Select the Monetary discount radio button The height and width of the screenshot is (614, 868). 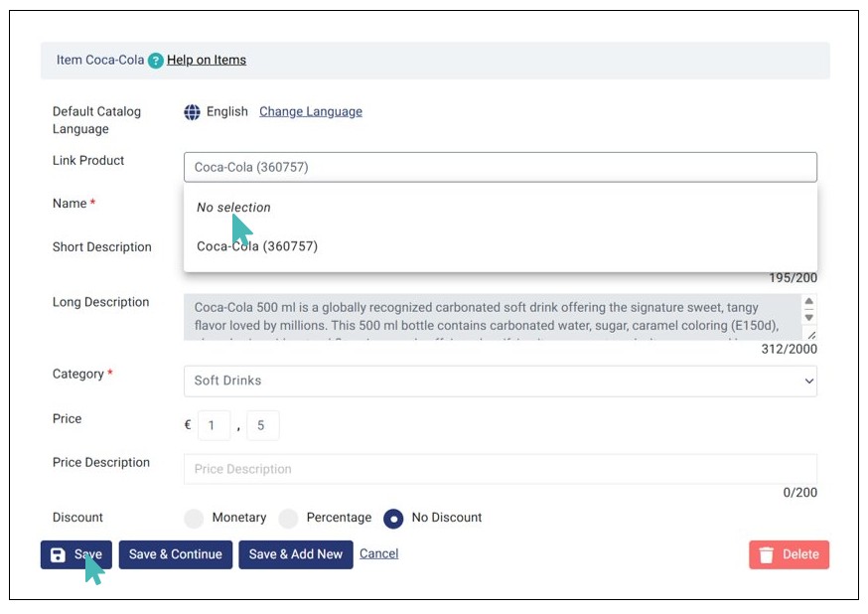[194, 519]
